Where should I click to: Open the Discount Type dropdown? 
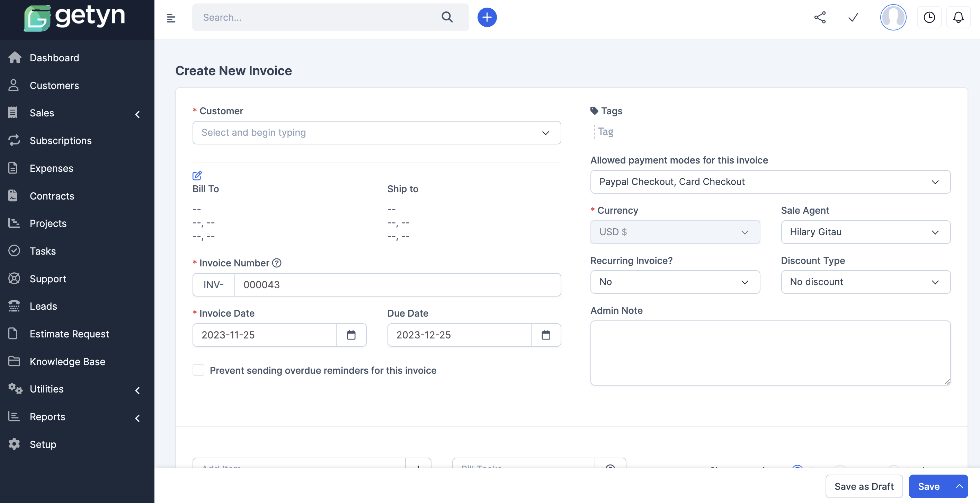click(x=865, y=282)
